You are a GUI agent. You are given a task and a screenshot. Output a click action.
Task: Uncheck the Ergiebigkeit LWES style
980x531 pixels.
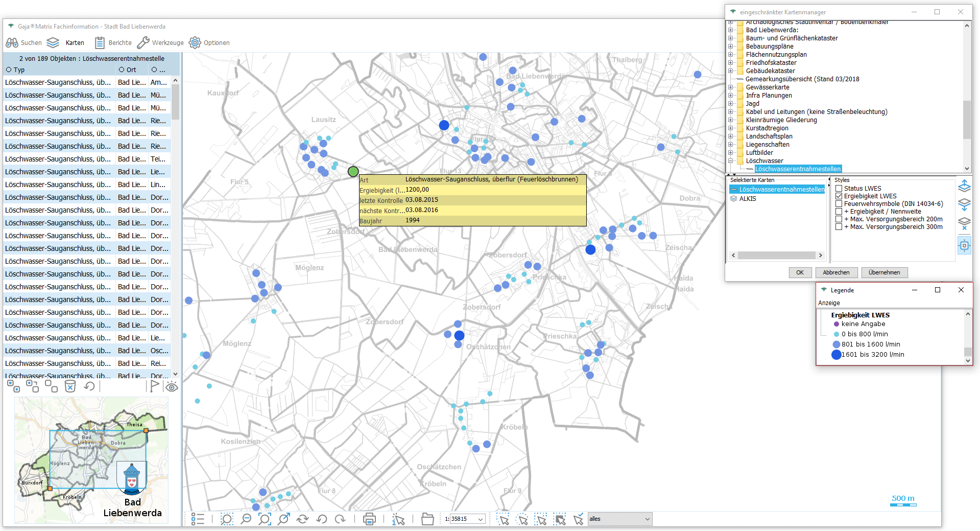point(839,196)
